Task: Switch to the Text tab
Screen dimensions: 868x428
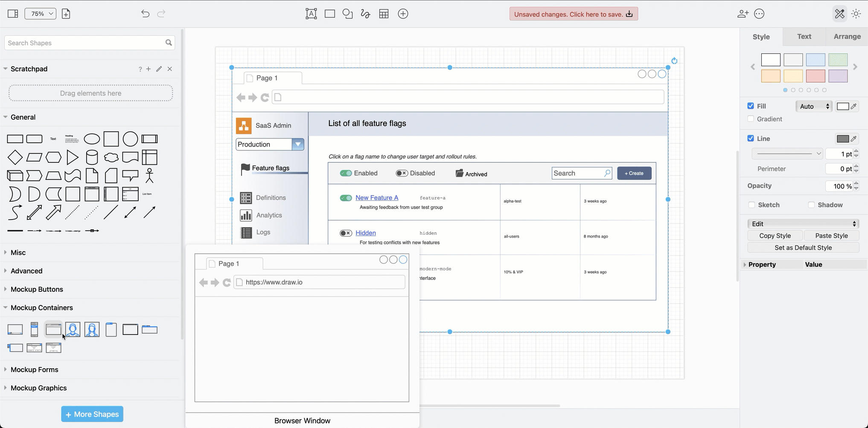Action: 804,36
